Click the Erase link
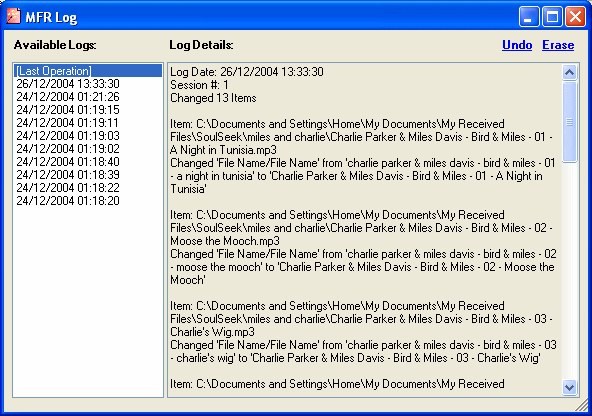Viewport: 592px width, 416px height. [x=558, y=45]
